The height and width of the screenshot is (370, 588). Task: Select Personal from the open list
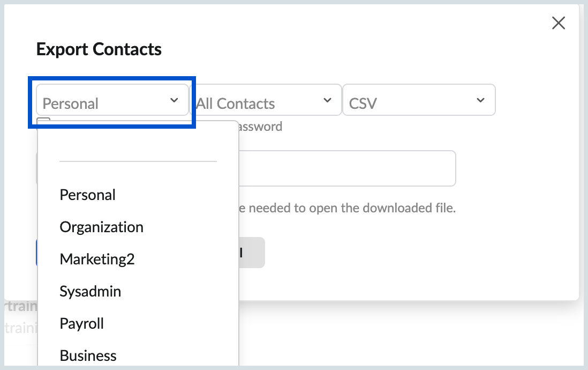(87, 195)
